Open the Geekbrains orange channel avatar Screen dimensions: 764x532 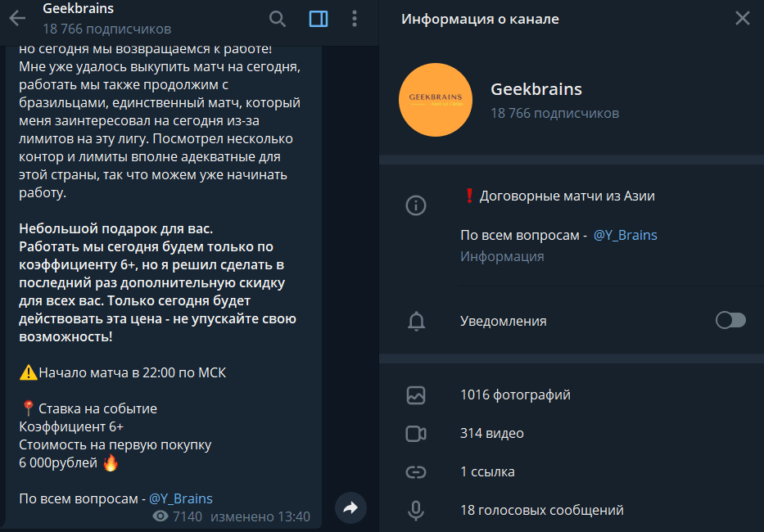435,99
